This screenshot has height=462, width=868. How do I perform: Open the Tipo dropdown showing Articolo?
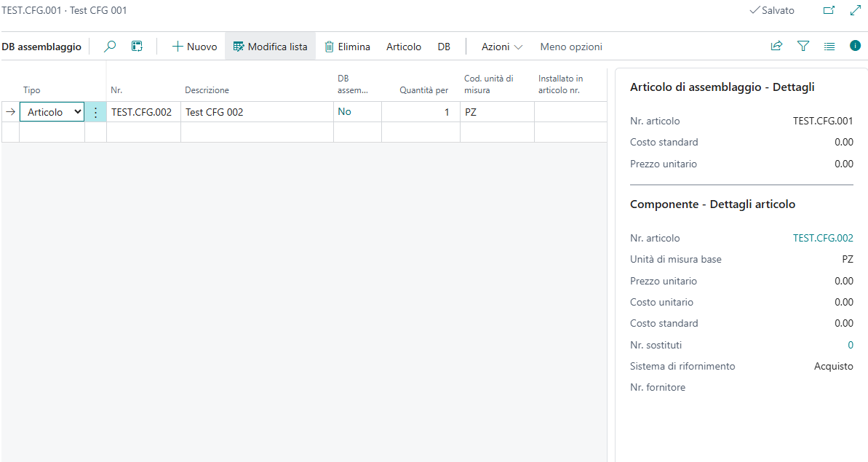click(52, 113)
